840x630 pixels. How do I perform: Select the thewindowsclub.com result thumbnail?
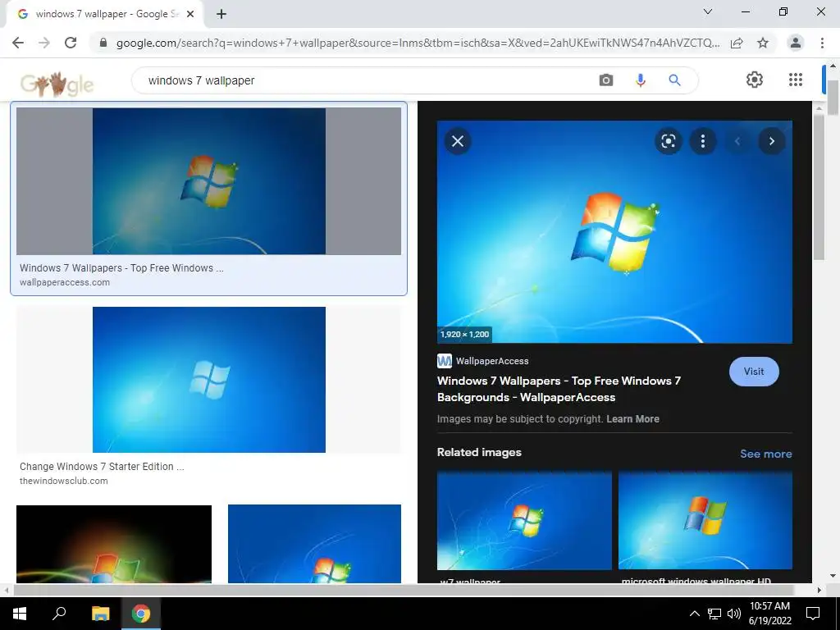click(x=208, y=380)
